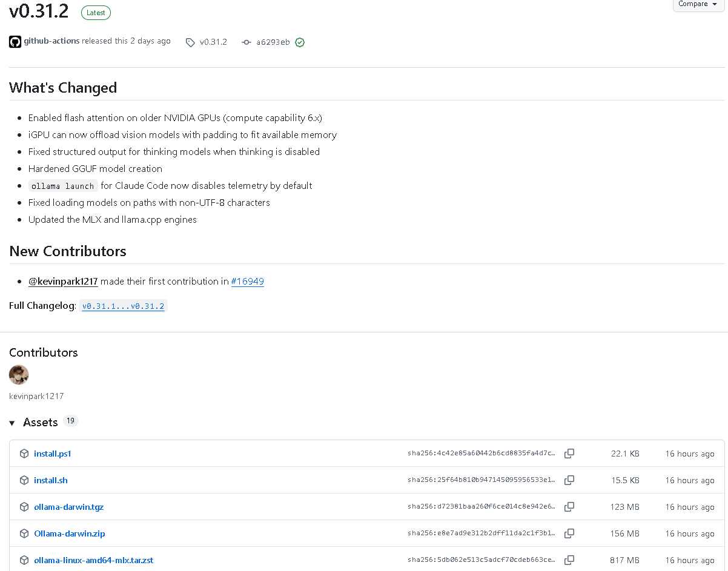Viewport: 728px width, 571px height.
Task: Click 'released this 2 days ago' timestamp
Action: [x=127, y=41]
